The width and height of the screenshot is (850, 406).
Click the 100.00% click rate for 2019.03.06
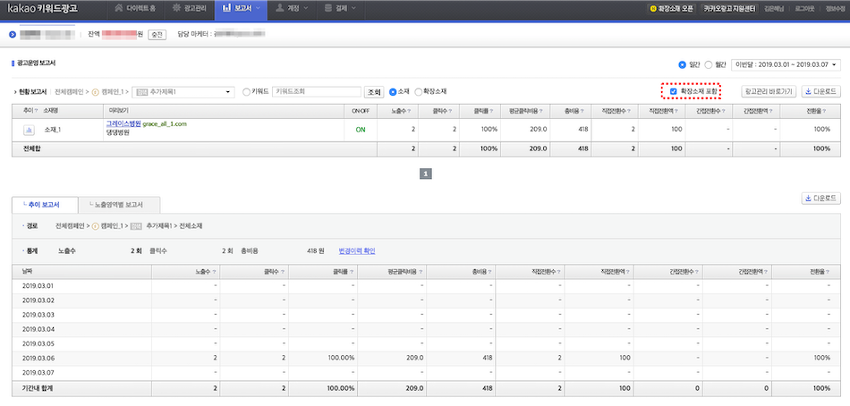341,359
